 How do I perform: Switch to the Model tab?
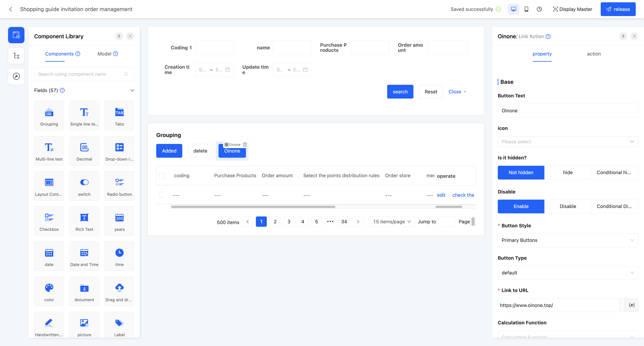(104, 54)
